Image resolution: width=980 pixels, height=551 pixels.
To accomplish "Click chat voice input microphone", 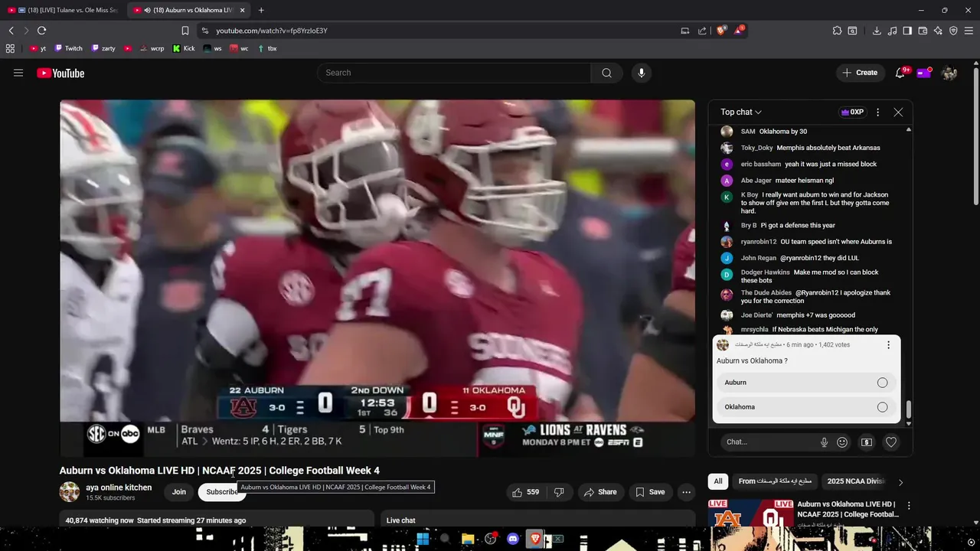I will click(824, 442).
